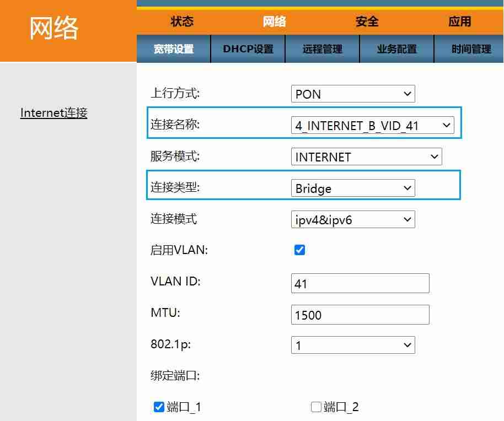Expand the 服务模式 INTERNET dropdown
The height and width of the screenshot is (421, 504).
pyautogui.click(x=367, y=156)
